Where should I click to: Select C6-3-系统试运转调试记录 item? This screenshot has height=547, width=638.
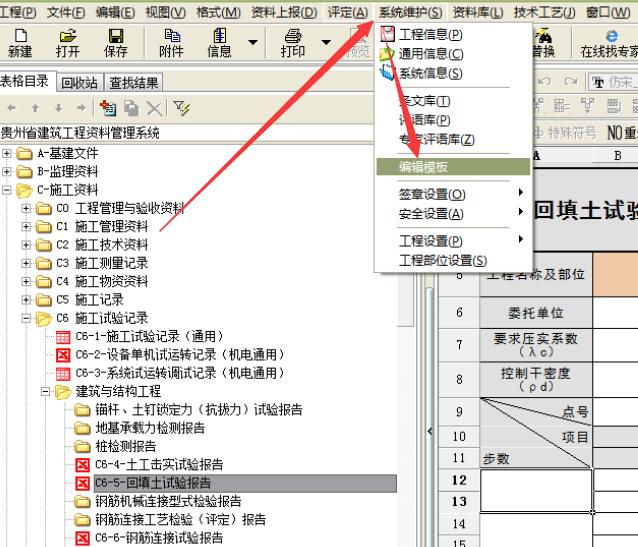click(180, 373)
